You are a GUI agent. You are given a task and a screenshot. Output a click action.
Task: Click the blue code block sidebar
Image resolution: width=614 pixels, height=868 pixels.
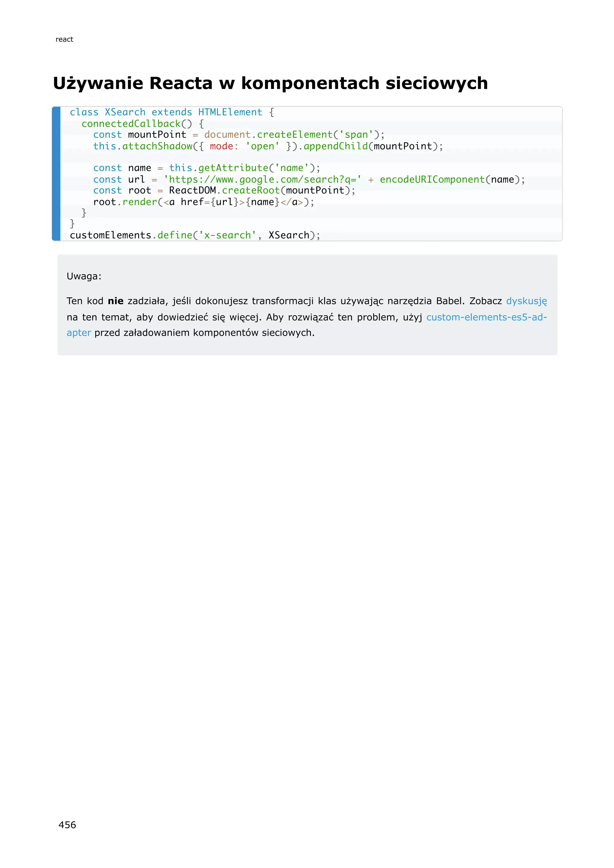[x=56, y=174]
